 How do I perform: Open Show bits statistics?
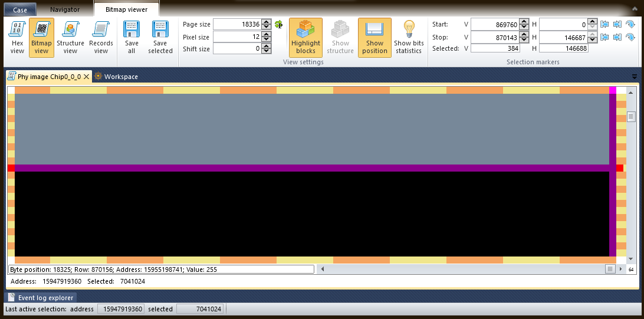click(409, 38)
